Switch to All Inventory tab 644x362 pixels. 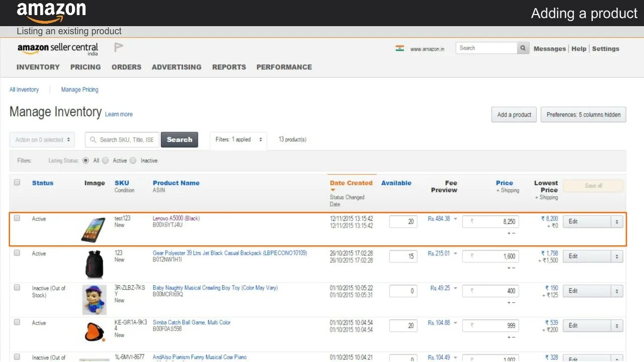[24, 89]
